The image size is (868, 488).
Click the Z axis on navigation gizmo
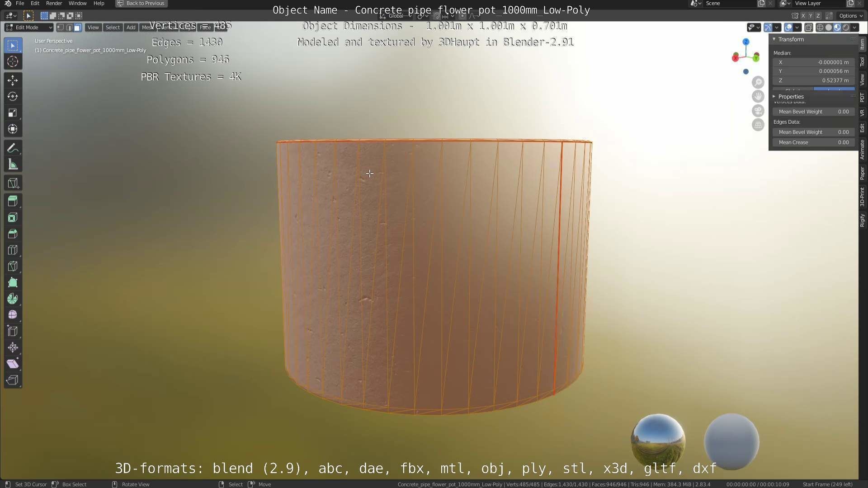[x=746, y=42]
